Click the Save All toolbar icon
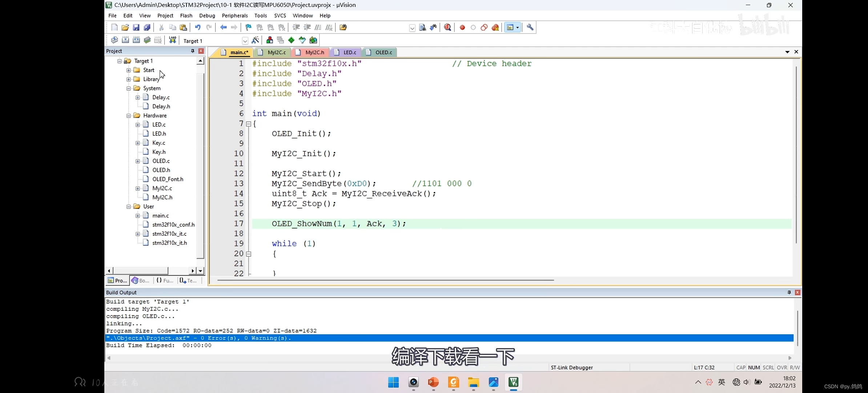The width and height of the screenshot is (868, 393). (x=147, y=27)
